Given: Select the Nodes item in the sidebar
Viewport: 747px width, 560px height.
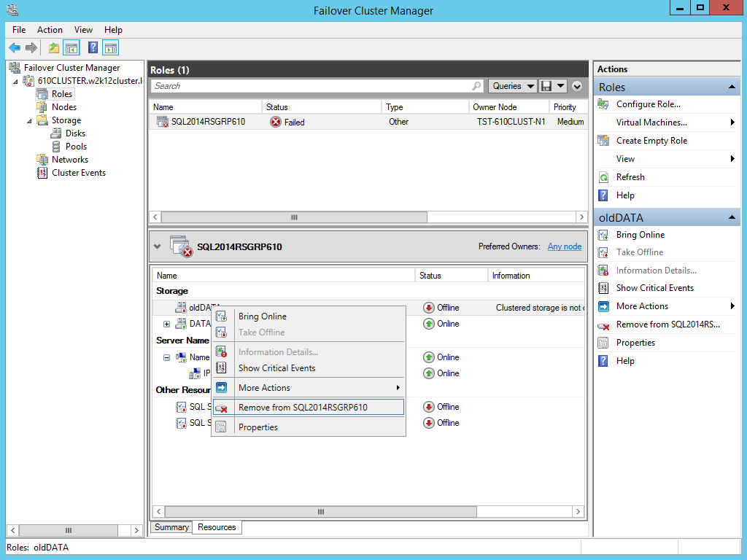Looking at the screenshot, I should (x=63, y=106).
